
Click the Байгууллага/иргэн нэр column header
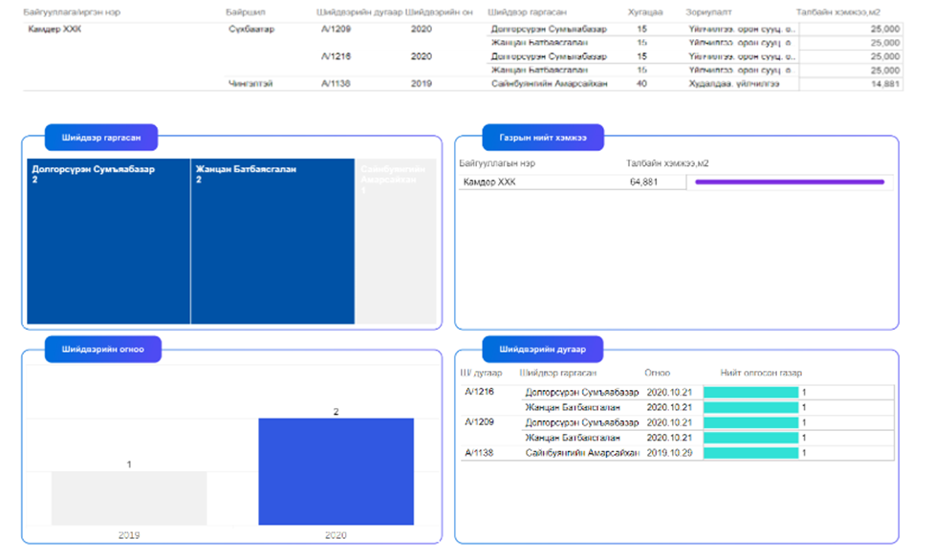72,11
